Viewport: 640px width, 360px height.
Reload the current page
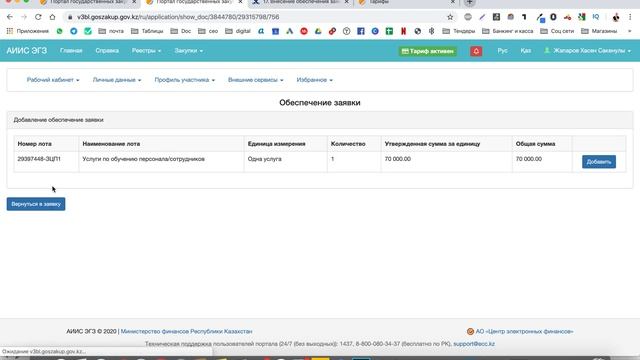[38, 17]
